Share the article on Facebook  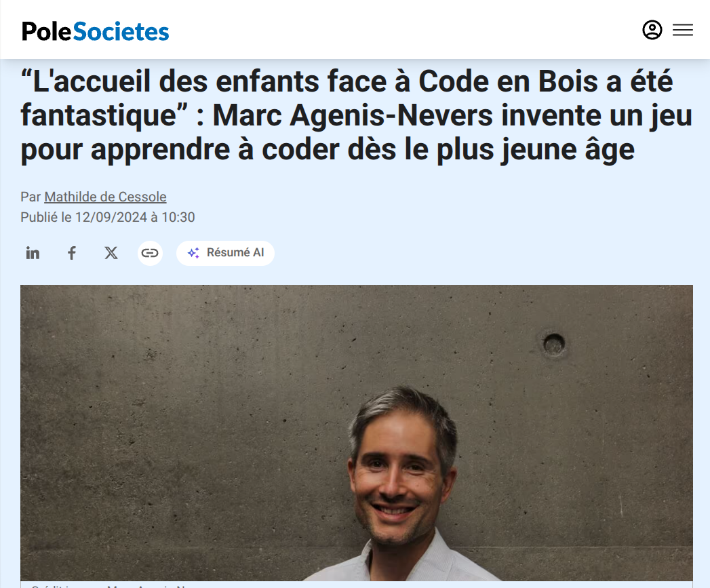pyautogui.click(x=72, y=253)
